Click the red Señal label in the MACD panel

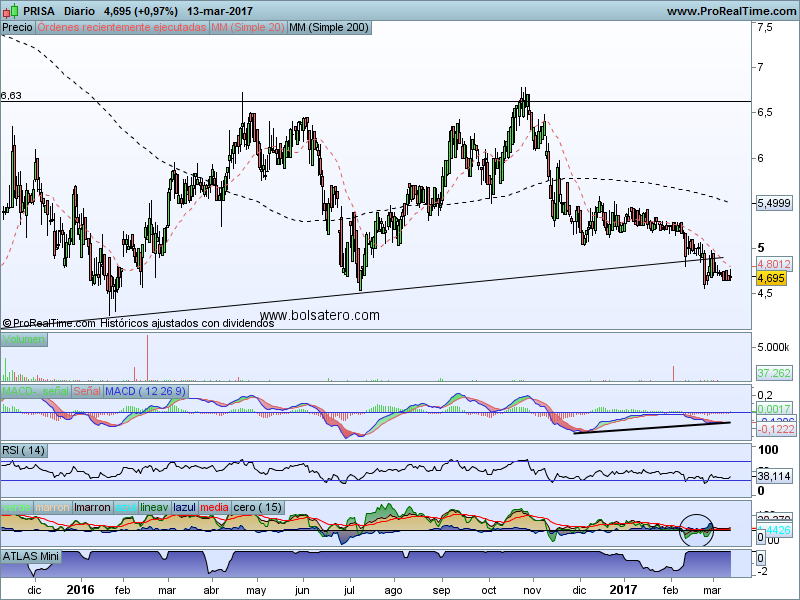86,390
